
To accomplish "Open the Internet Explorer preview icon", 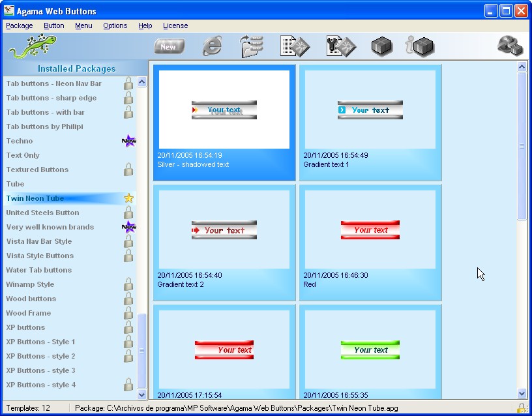I will click(x=213, y=46).
